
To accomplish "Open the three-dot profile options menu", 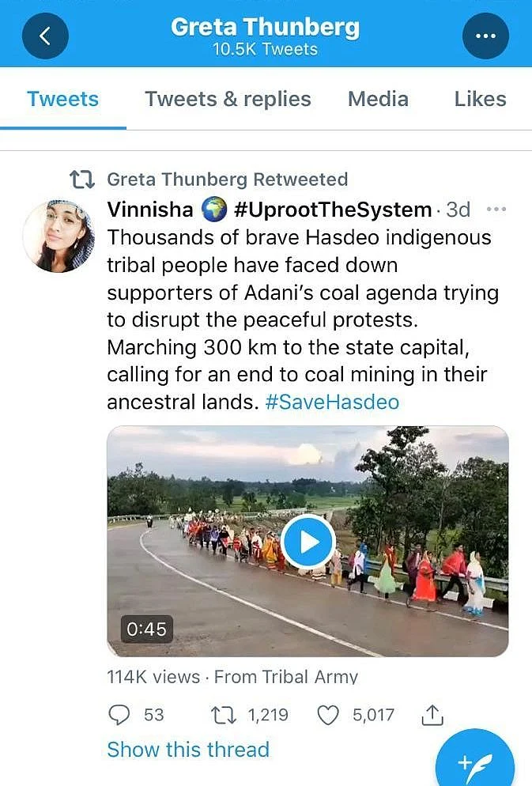I will tap(485, 36).
